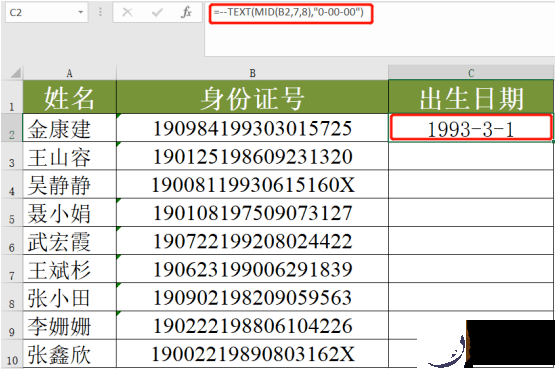Click header cell 身份证号
Image resolution: width=556 pixels, height=373 pixels.
click(252, 97)
